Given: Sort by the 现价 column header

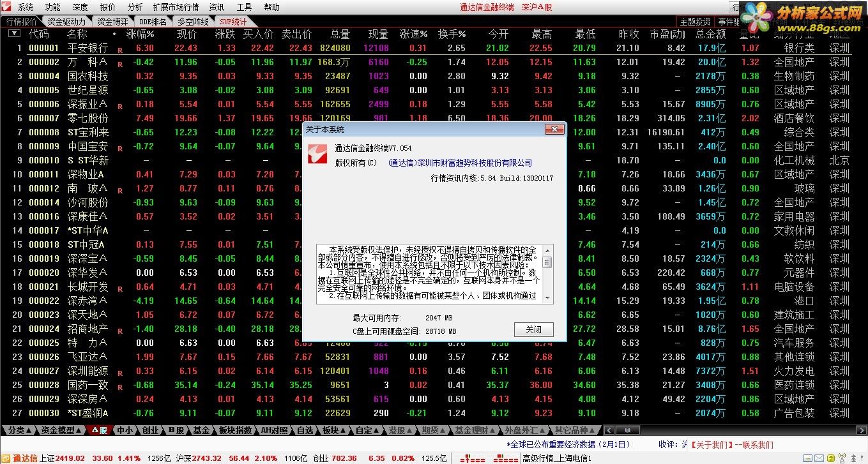Looking at the screenshot, I should tap(187, 34).
